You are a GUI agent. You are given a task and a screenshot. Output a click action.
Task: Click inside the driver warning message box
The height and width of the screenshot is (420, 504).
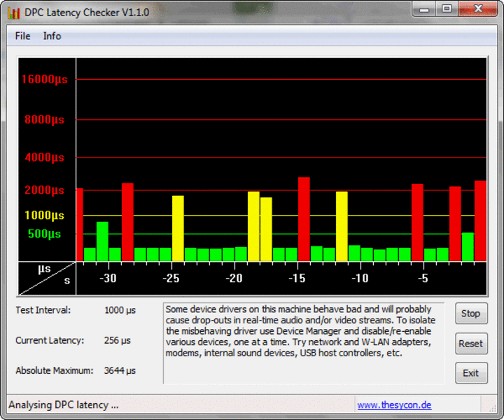pos(303,343)
